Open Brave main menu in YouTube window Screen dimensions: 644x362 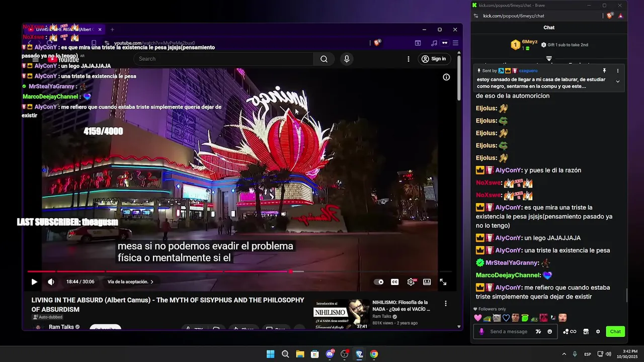pos(455,43)
